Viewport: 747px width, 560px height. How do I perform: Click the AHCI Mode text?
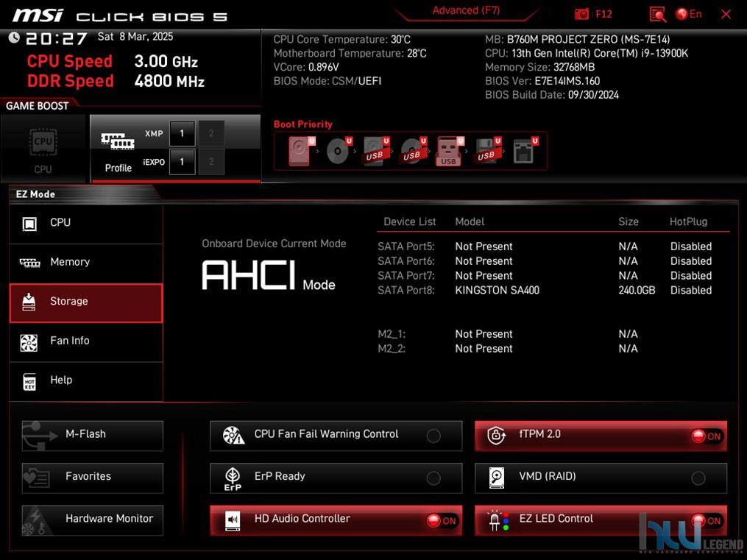(269, 275)
